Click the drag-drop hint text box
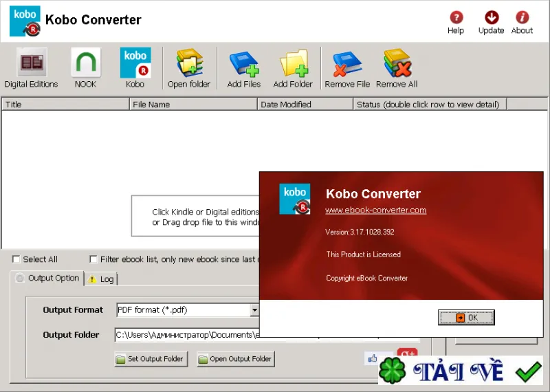 (196, 216)
